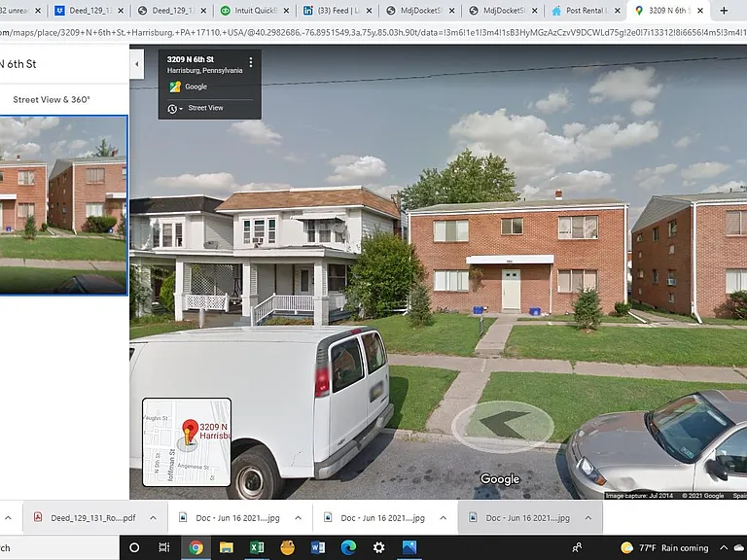This screenshot has width=747, height=560.
Task: Click the taskbar search box
Action: coord(59,547)
